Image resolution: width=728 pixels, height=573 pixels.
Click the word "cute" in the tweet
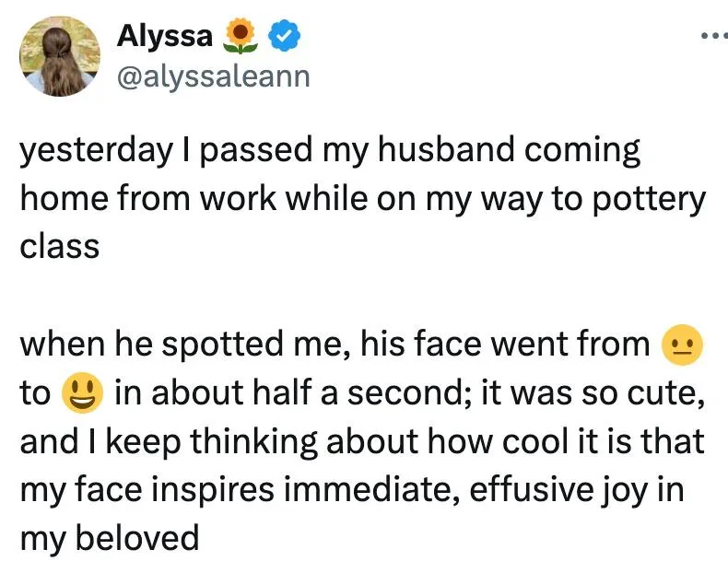click(x=665, y=393)
